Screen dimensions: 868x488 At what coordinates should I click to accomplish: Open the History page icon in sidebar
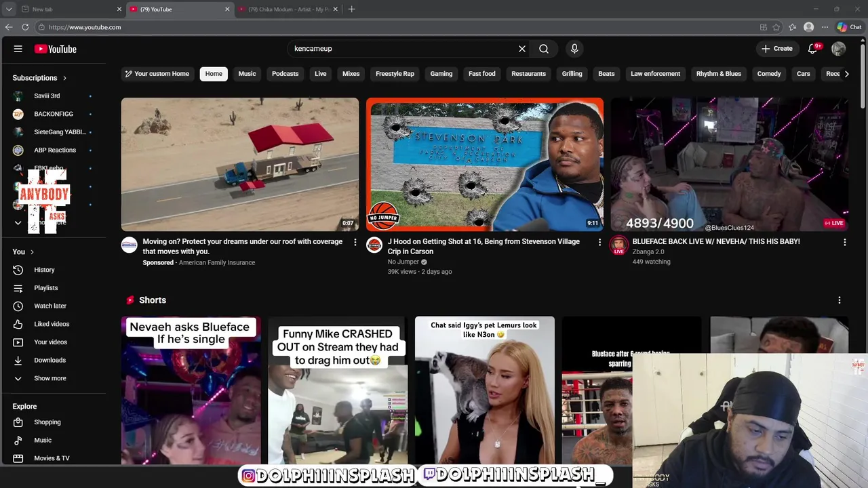18,270
